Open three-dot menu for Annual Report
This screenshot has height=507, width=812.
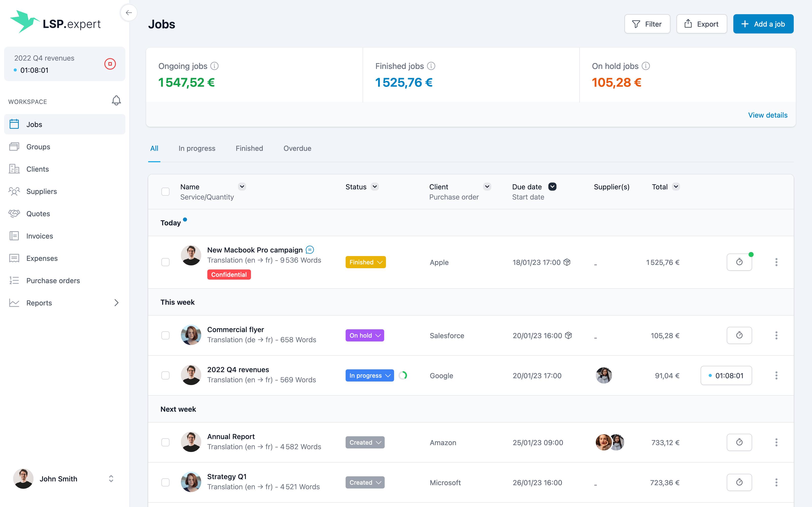coord(776,442)
